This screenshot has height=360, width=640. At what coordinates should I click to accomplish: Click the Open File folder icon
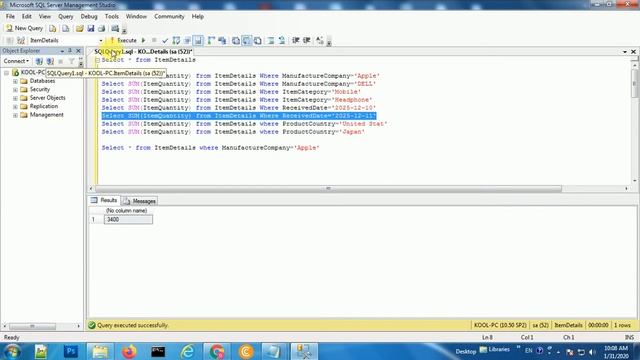(x=80, y=28)
